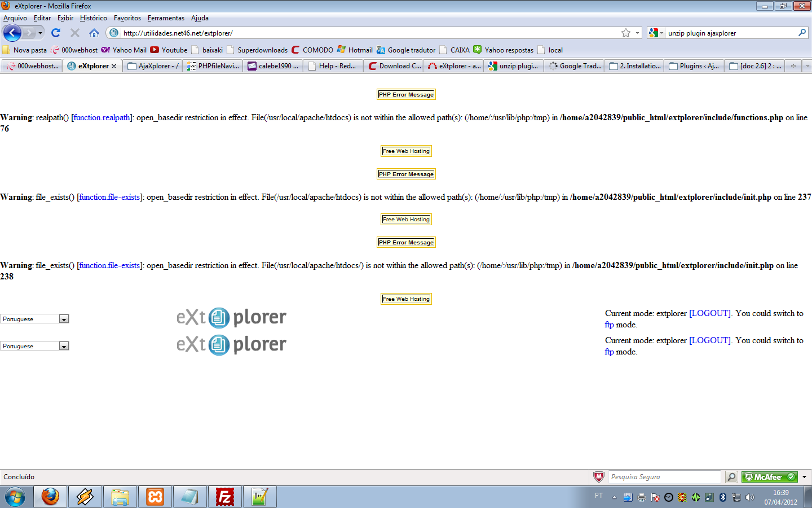This screenshot has width=812, height=508.
Task: Open the list all tabs dropdown
Action: pos(807,66)
